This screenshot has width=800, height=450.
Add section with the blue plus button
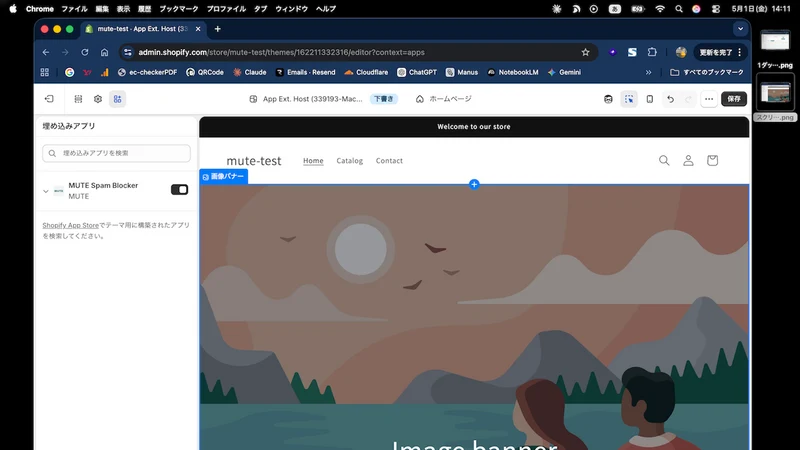(474, 184)
